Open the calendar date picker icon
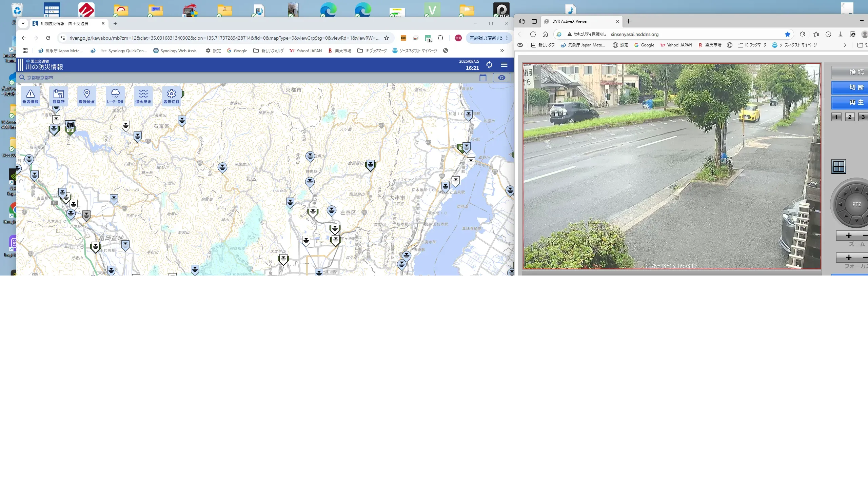Viewport: 868px width, 488px height. tap(483, 78)
